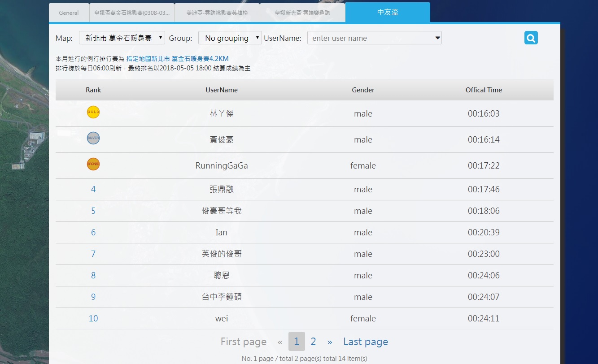Click rank number 9
The width and height of the screenshot is (598, 364).
[93, 297]
